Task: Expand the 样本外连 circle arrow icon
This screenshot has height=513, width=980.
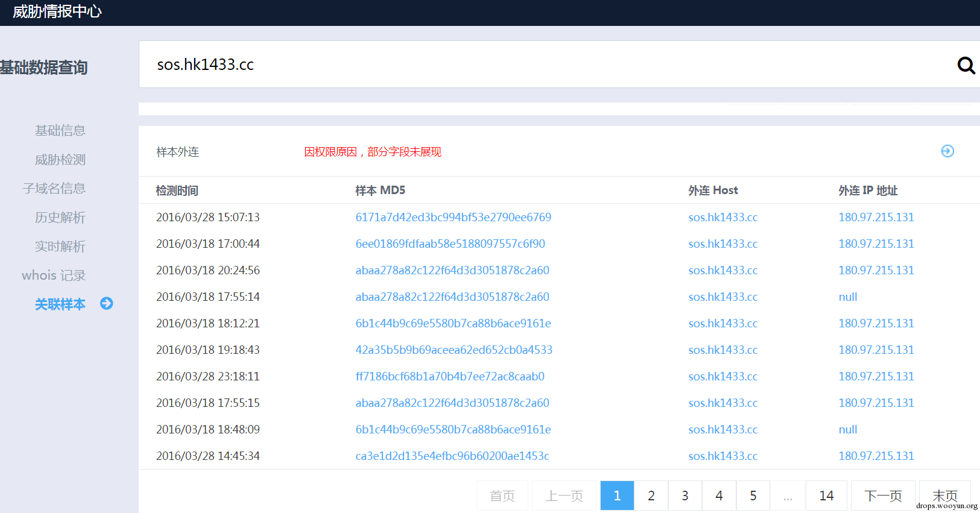Action: pyautogui.click(x=947, y=151)
